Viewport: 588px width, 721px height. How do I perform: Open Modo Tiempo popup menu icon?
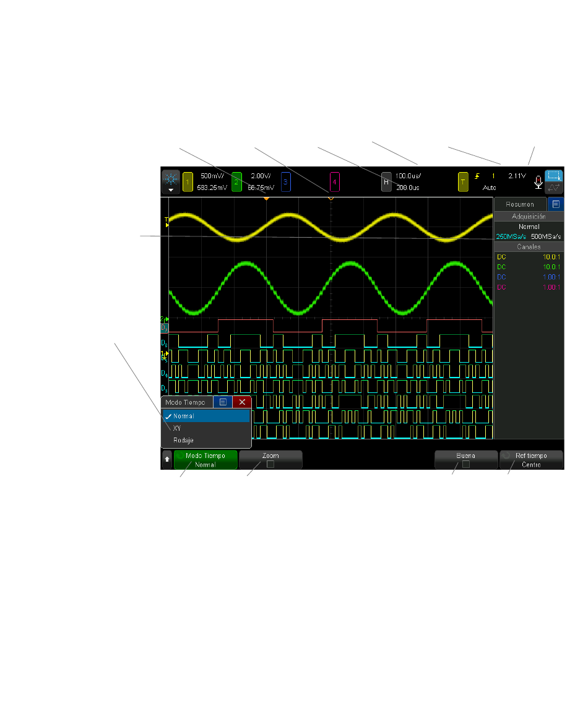tap(223, 402)
